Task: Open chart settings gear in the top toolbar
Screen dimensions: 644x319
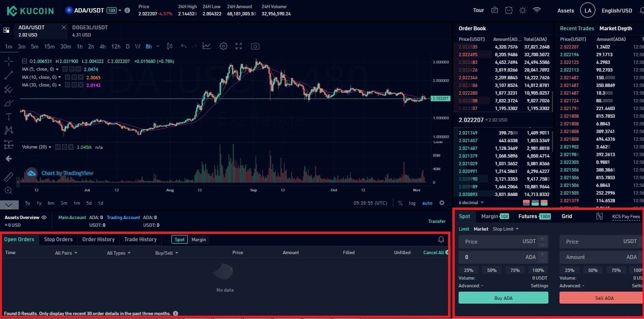Action: (223, 46)
